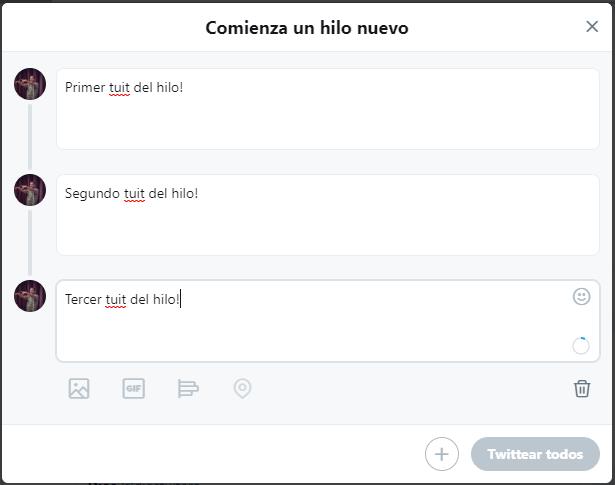Focus the 'Primer tuit del hilo!' text box
615x485 pixels.
coord(328,109)
